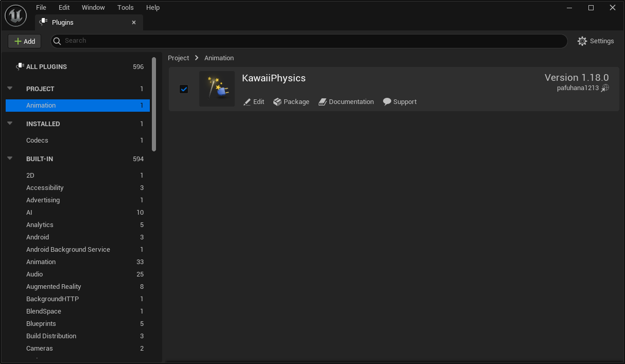Select Android Background Service category
The height and width of the screenshot is (364, 625).
tap(78, 250)
